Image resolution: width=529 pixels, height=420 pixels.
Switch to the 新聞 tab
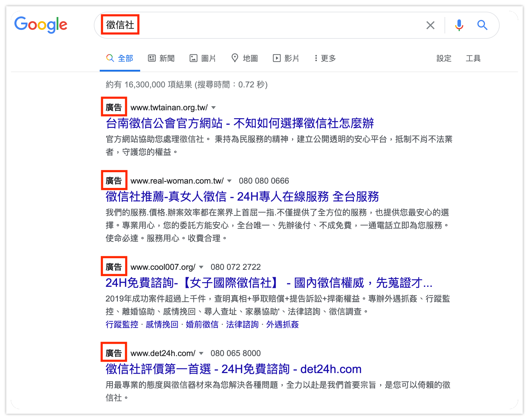pos(161,58)
